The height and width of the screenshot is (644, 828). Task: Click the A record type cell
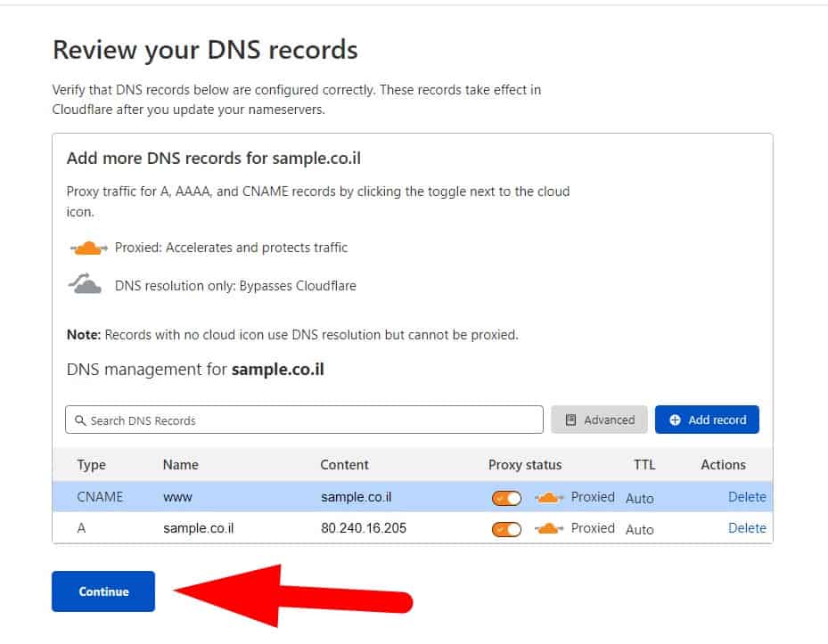(81, 528)
